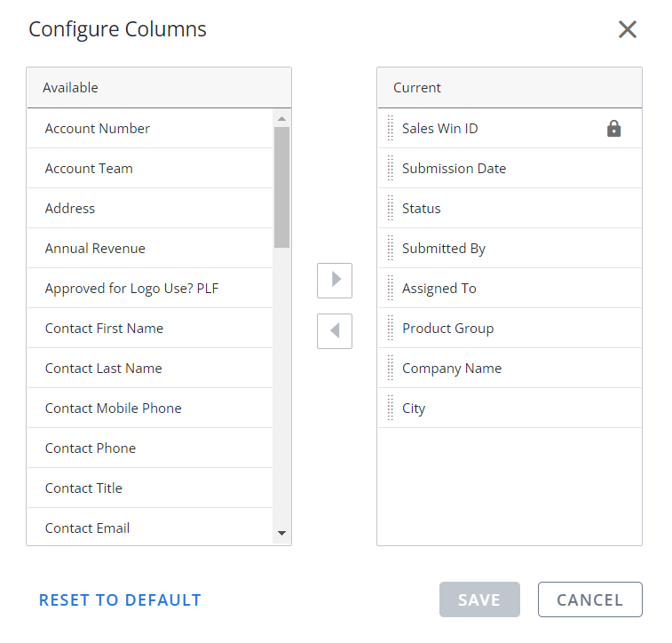Click the scroll-down arrow in Available list
Screen dimensions: 672x643
[x=281, y=533]
